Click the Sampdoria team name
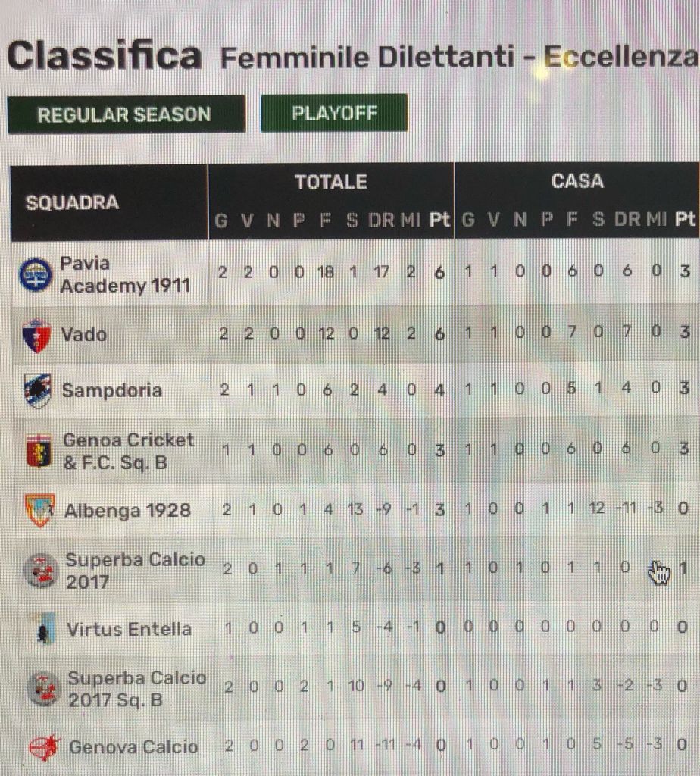The width and height of the screenshot is (700, 776). 112,390
